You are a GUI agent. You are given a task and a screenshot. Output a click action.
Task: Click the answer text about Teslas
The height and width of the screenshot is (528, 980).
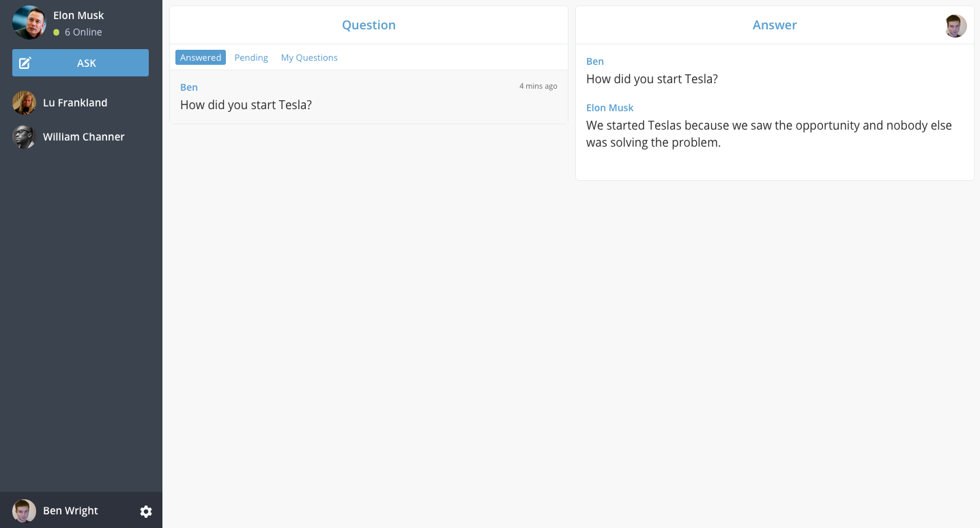click(x=769, y=134)
